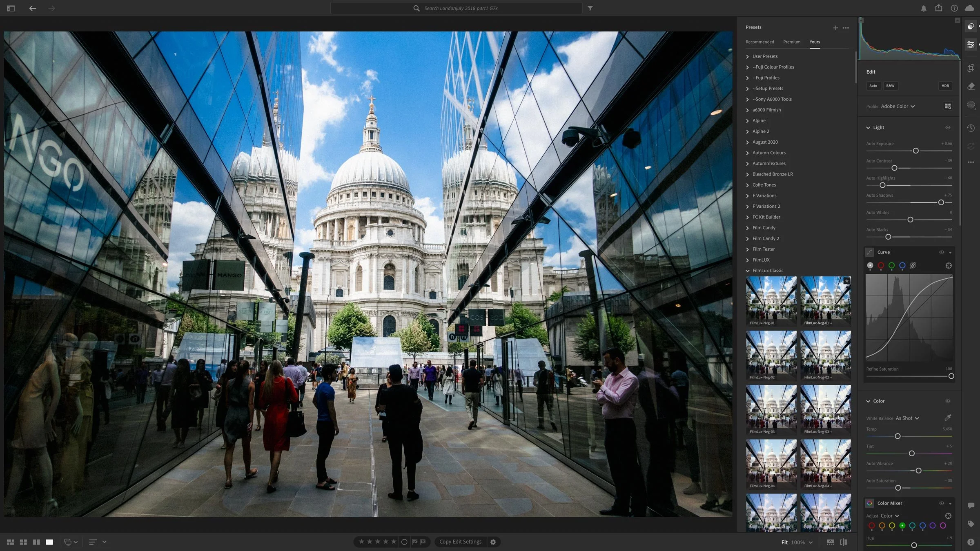Select the Healing eraser tool
The height and width of the screenshot is (551, 980).
pos(971,87)
